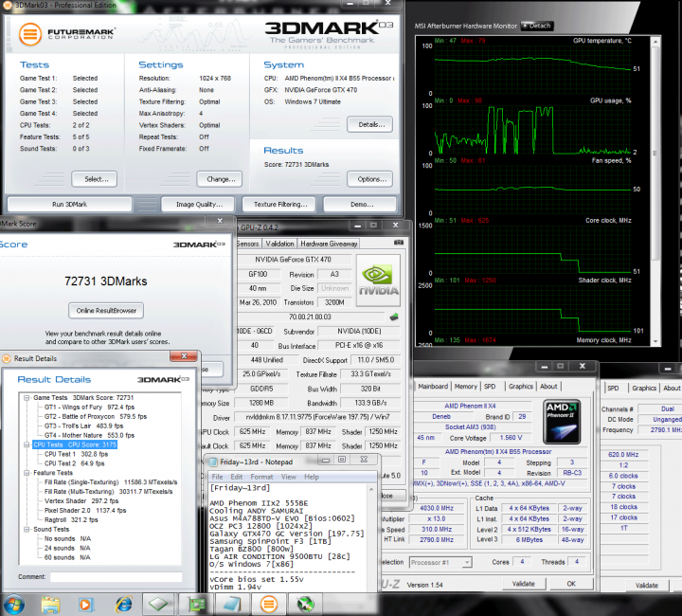Click GPU-Z screenshot camera icon
Image resolution: width=682 pixels, height=616 pixels.
[399, 243]
